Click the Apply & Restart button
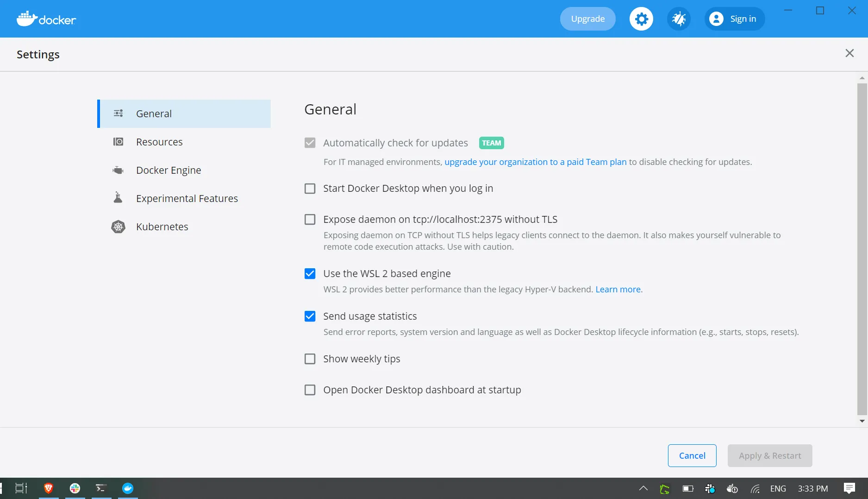Image resolution: width=868 pixels, height=499 pixels. click(770, 455)
